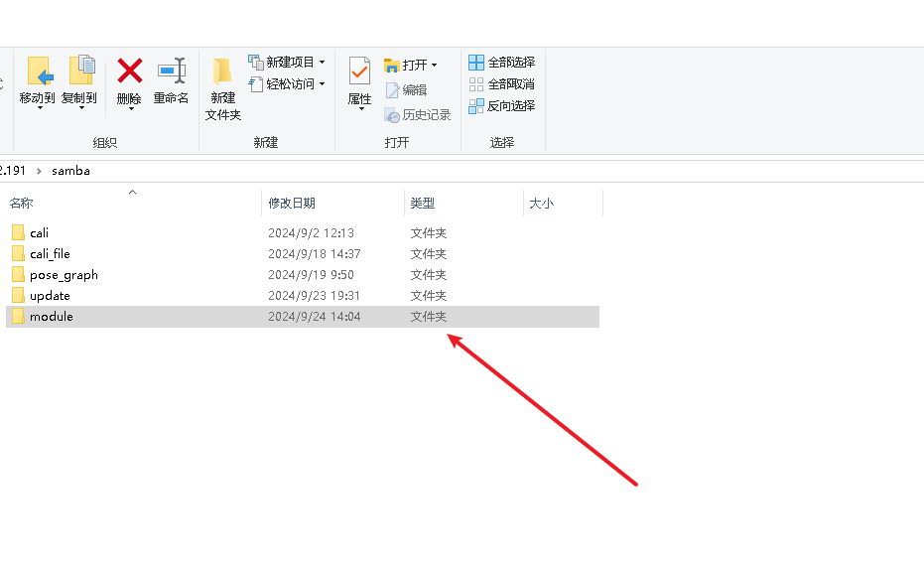Viewport: 924px width, 566px height.
Task: Click the Move to (移动到) icon
Action: click(40, 71)
